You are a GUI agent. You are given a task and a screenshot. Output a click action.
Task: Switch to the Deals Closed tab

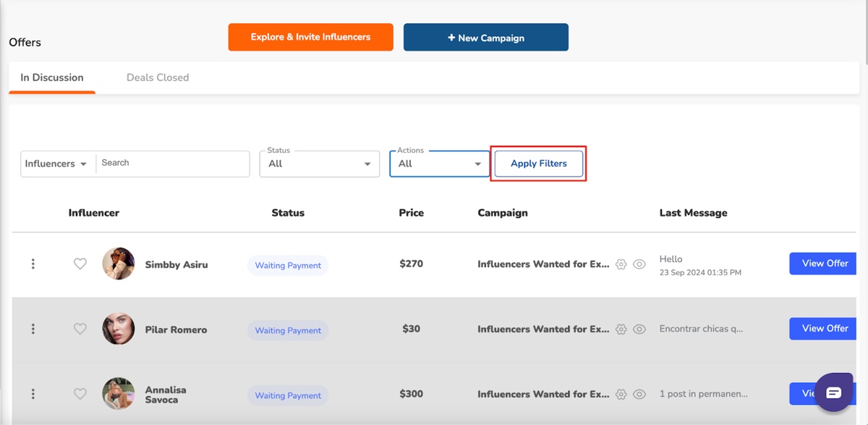tap(158, 77)
